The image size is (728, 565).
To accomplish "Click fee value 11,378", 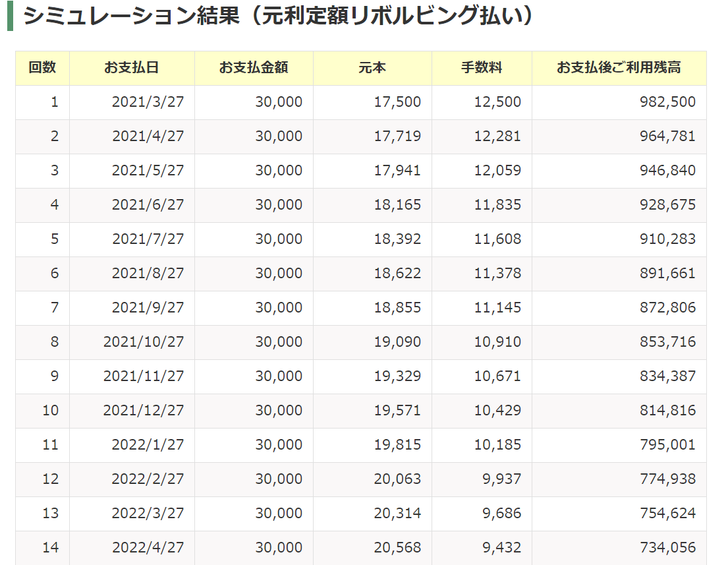I will point(497,273).
